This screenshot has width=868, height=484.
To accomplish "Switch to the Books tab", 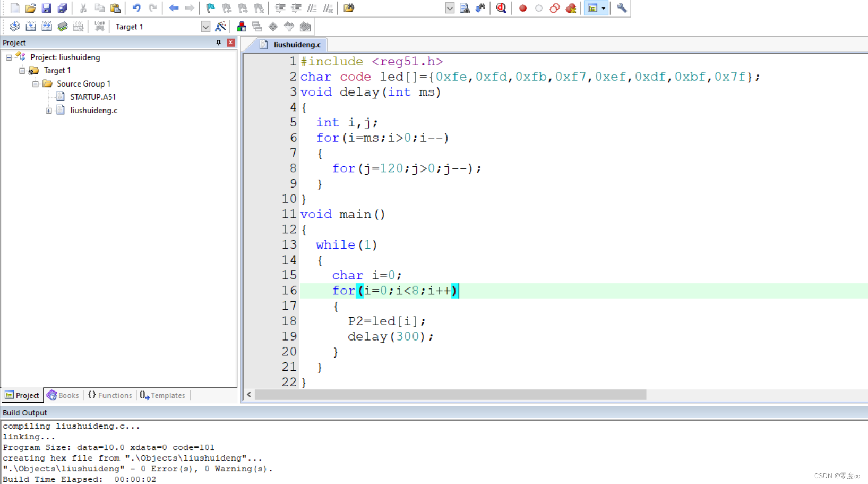I will [63, 395].
